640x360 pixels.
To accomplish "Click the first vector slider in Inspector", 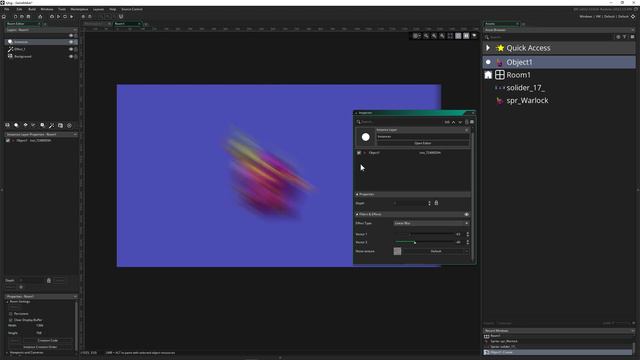I will [x=424, y=234].
